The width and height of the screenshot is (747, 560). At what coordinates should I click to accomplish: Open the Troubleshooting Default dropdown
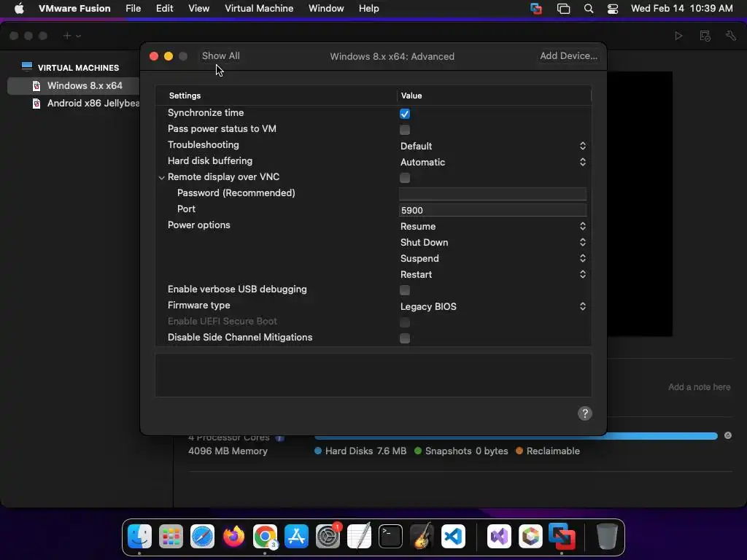pos(492,146)
